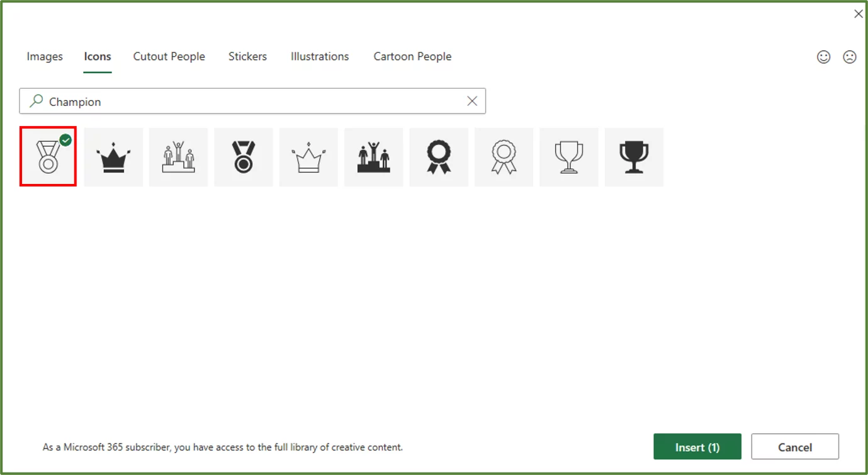Go to the Illustrations tab
Viewport: 868px width, 475px height.
click(x=319, y=56)
